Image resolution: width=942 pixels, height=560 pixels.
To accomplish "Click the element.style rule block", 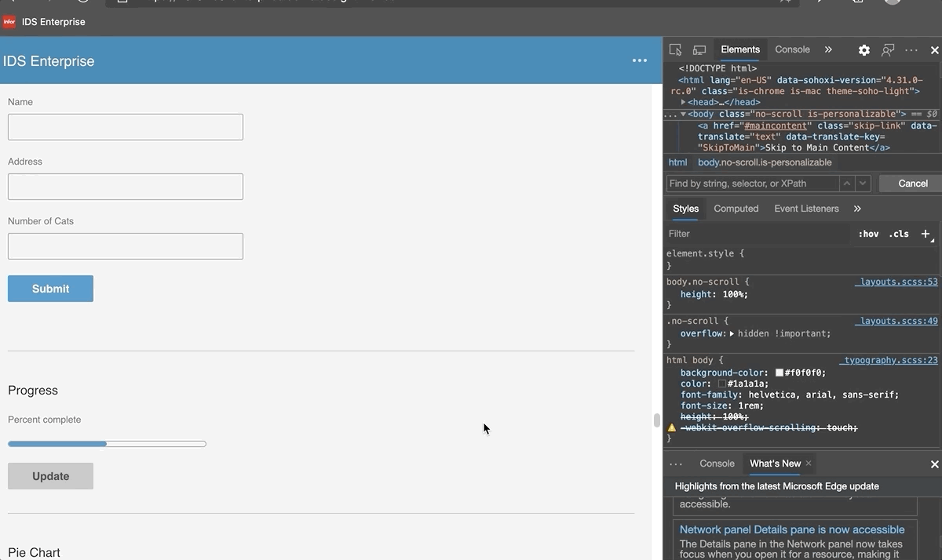I will (x=801, y=260).
